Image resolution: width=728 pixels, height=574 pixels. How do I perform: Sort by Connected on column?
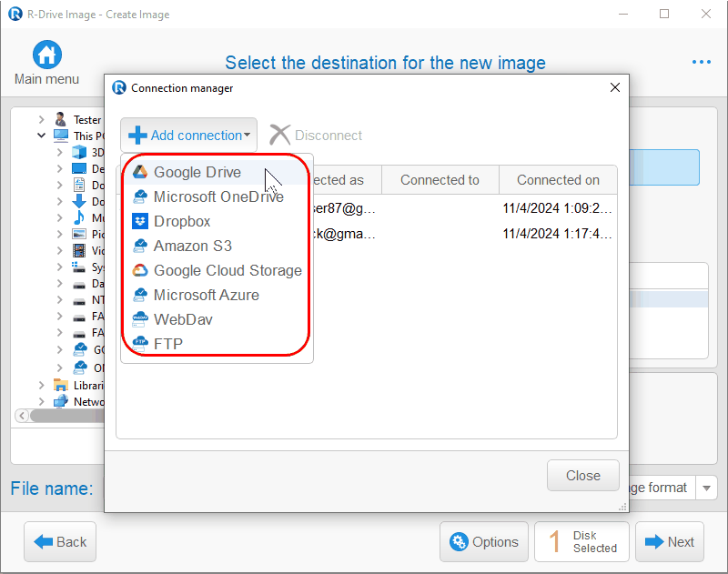(558, 179)
